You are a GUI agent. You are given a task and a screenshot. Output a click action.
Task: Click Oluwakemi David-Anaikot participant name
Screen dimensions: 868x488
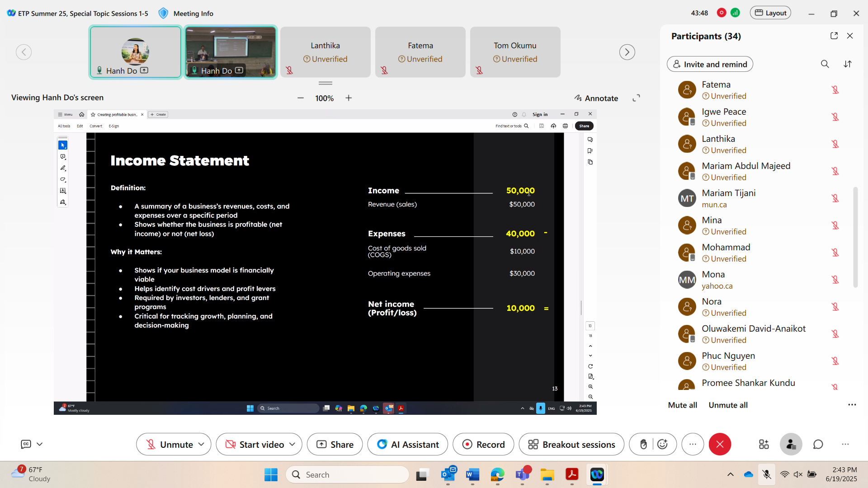coord(754,328)
